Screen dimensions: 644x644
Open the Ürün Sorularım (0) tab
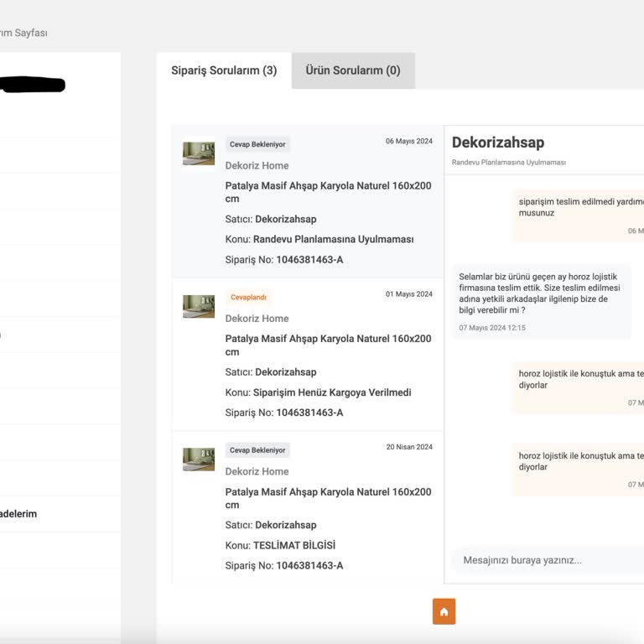[352, 71]
